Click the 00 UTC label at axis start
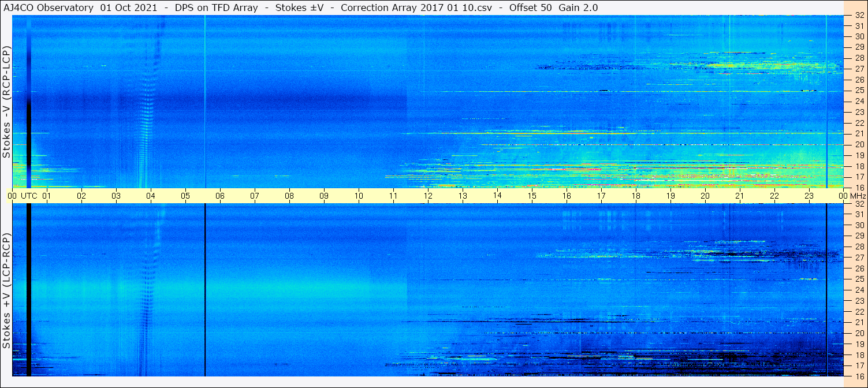Image resolution: width=868 pixels, height=388 pixels. tap(23, 196)
